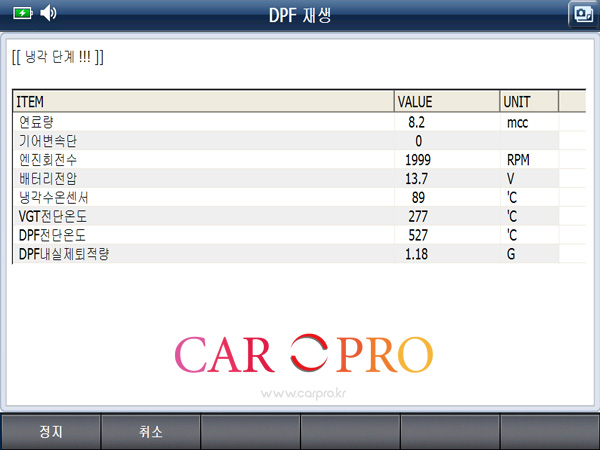Click the V unit cell

click(x=510, y=179)
